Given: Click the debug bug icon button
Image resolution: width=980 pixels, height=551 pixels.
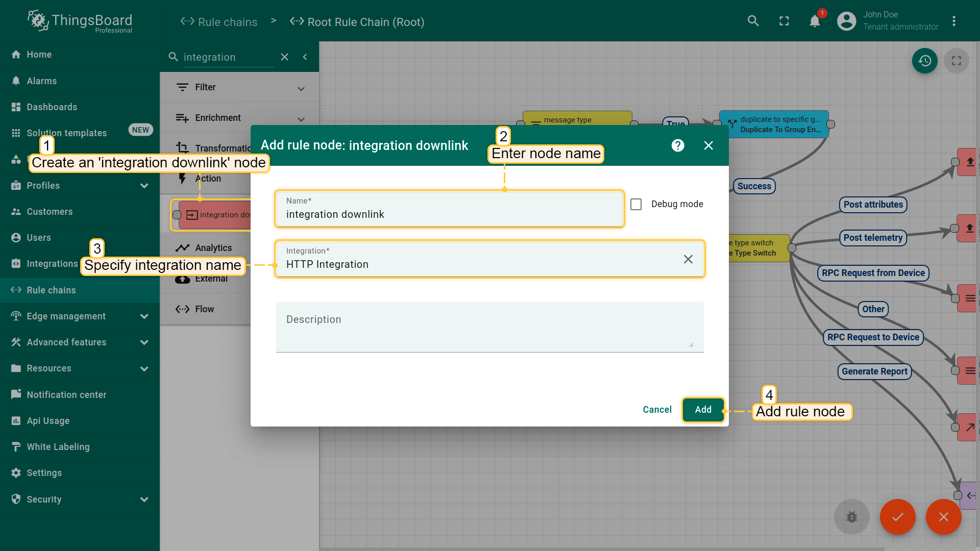Looking at the screenshot, I should click(851, 516).
